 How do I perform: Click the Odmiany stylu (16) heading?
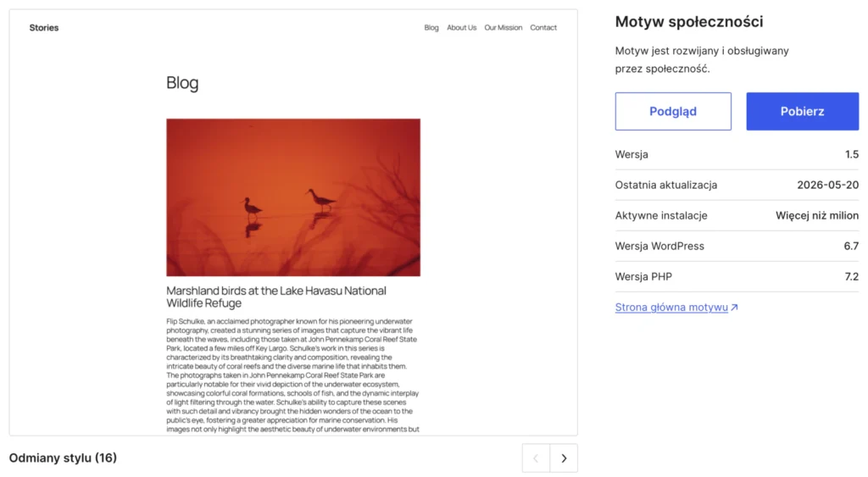(63, 458)
